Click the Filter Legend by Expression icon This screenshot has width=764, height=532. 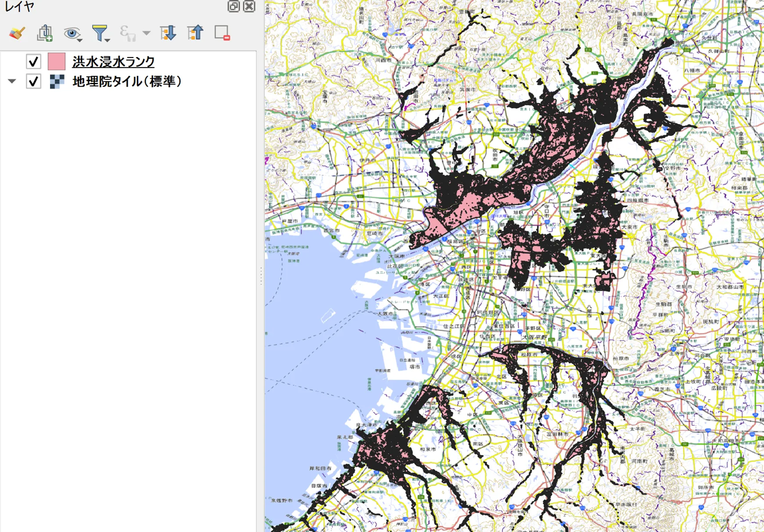click(128, 33)
